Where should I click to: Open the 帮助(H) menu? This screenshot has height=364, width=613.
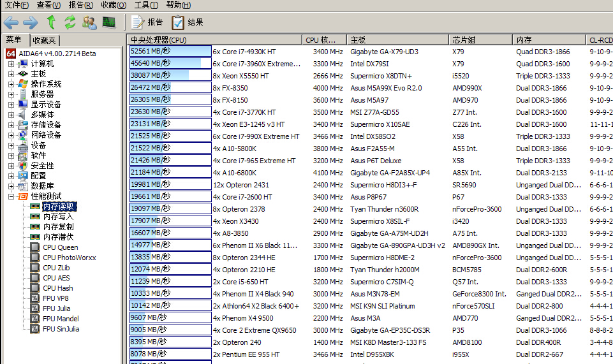178,5
